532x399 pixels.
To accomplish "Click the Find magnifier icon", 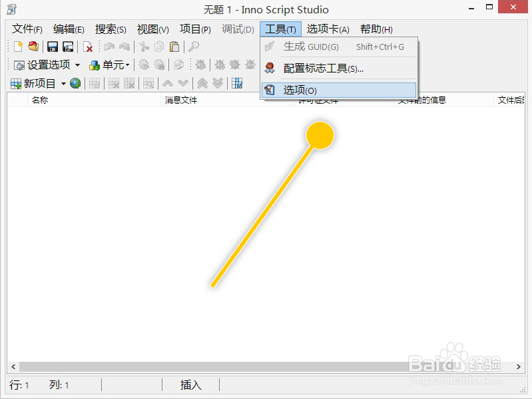I will [194, 47].
